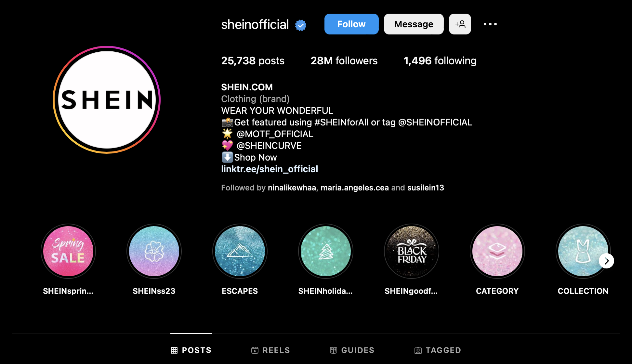632x364 pixels.
Task: View the 1,496 following list
Action: 440,61
